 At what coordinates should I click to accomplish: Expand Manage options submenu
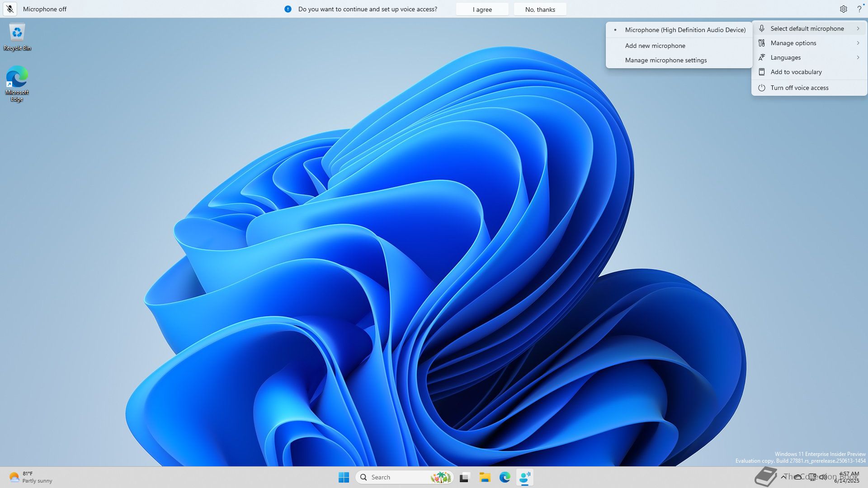(793, 43)
